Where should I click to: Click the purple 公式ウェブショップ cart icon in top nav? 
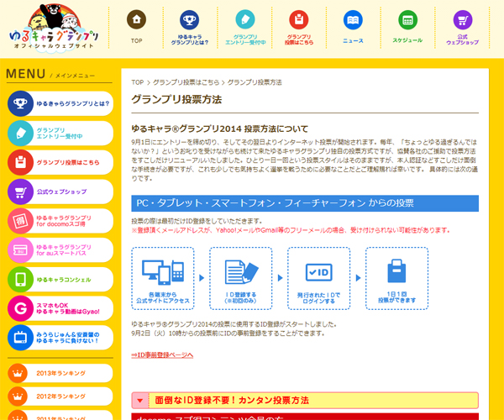[x=461, y=20]
